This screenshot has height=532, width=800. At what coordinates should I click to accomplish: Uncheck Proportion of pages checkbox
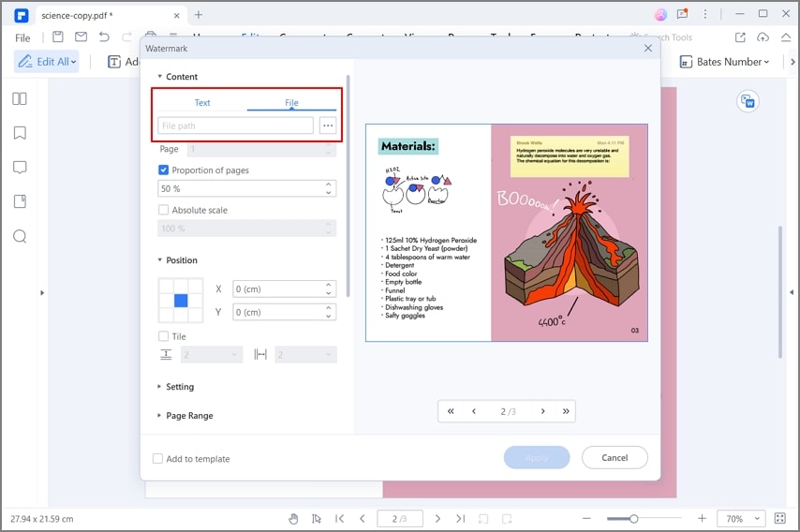(164, 170)
